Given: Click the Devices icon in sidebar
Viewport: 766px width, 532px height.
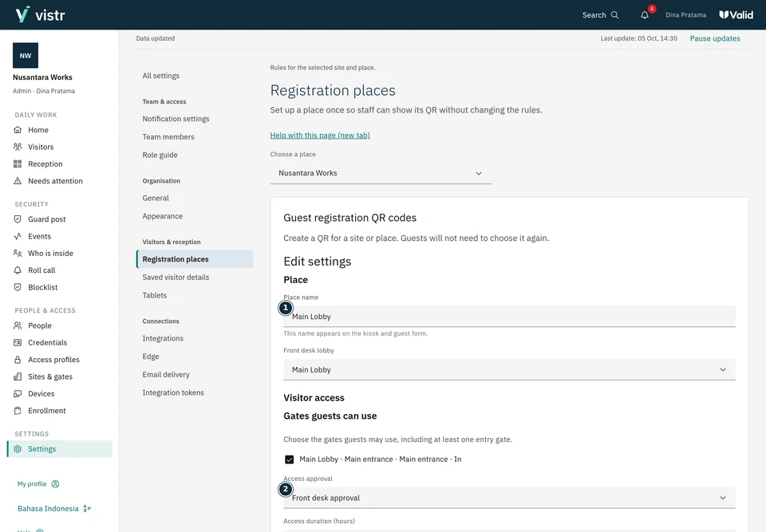Looking at the screenshot, I should coord(18,394).
